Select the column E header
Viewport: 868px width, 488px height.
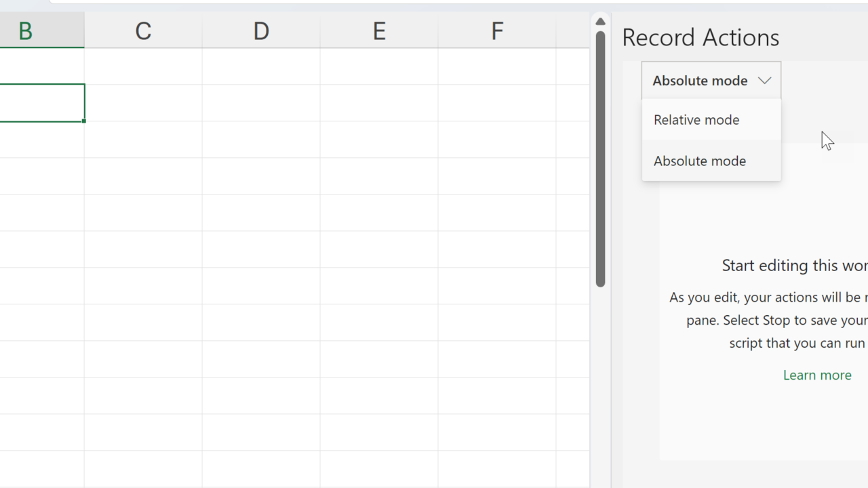[x=379, y=31]
